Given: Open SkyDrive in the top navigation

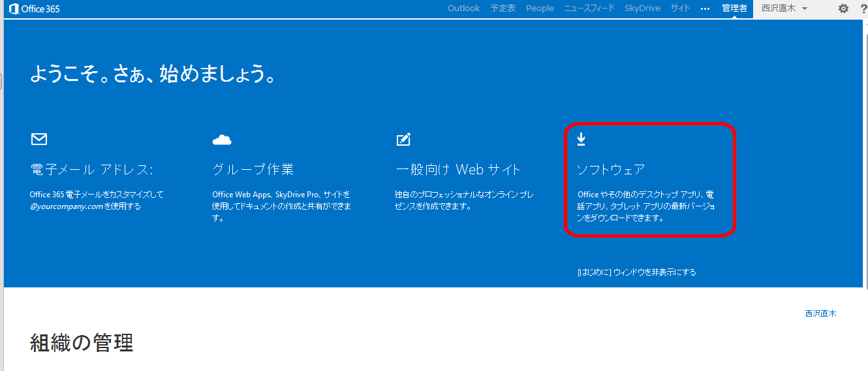Looking at the screenshot, I should click(x=642, y=8).
